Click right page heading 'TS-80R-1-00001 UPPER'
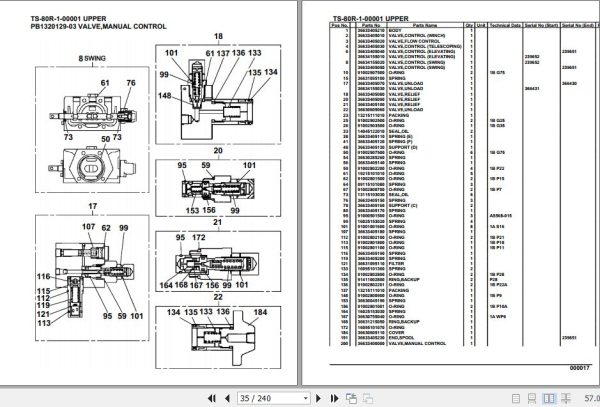Screen dimensions: 600x407 pyautogui.click(x=370, y=18)
